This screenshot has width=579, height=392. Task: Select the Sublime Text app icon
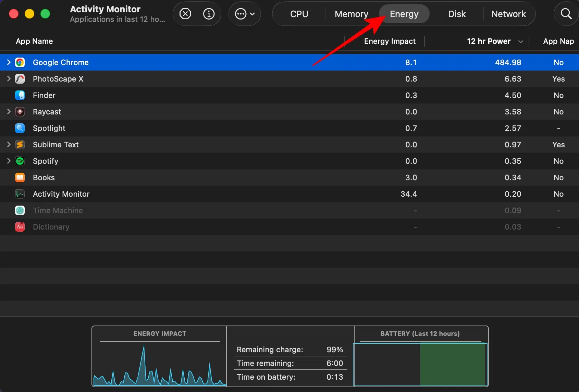point(20,145)
